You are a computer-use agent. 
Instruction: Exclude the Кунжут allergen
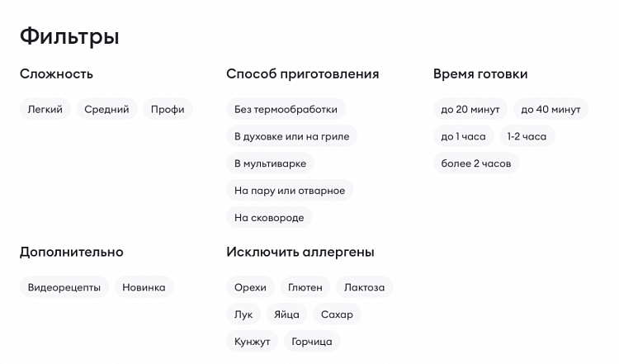pos(252,341)
